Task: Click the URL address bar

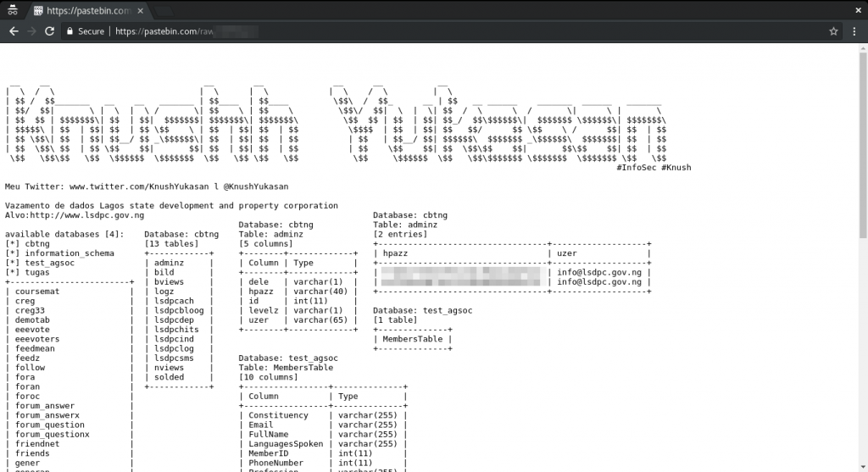Action: 442,31
